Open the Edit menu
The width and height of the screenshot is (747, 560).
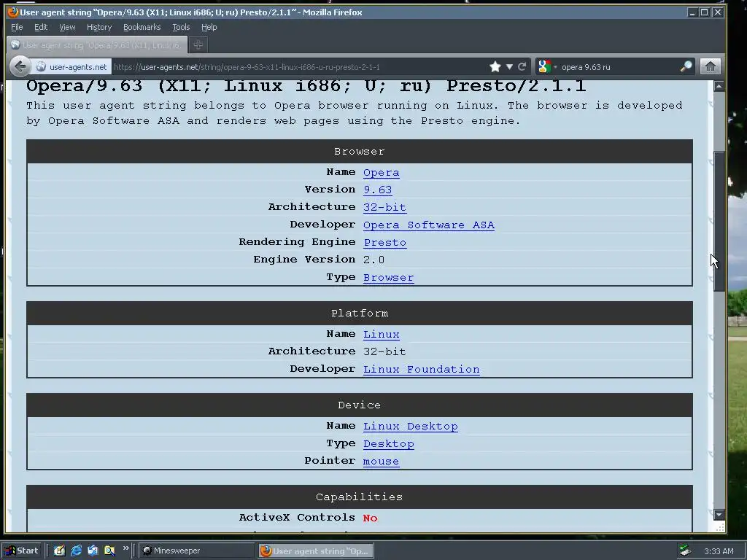pos(41,27)
